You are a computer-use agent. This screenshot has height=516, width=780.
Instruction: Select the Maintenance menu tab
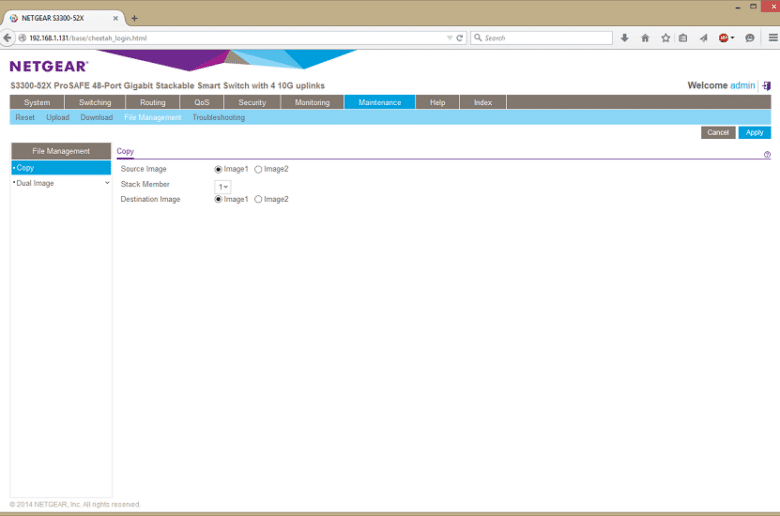(x=380, y=103)
